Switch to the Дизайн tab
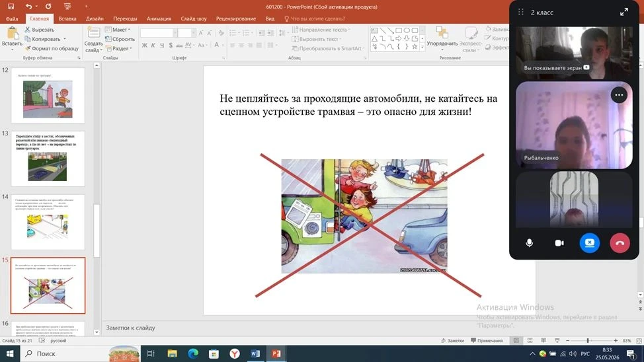Image resolution: width=644 pixels, height=362 pixels. coord(95,18)
